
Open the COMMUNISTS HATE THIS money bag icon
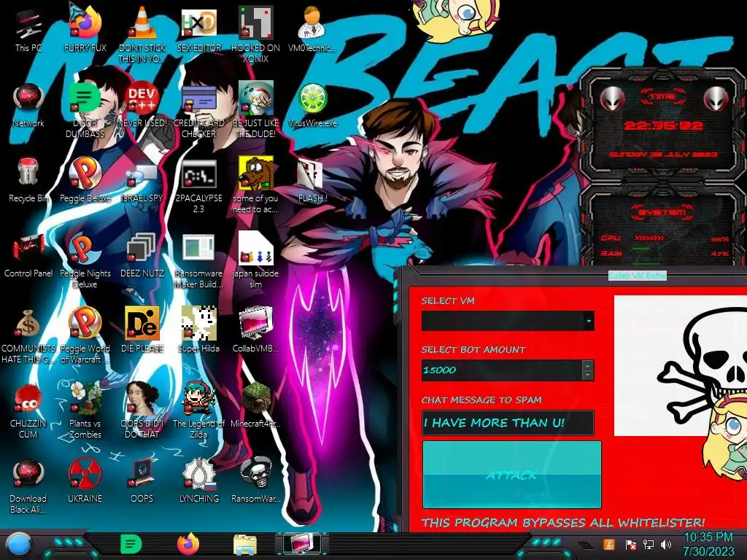coord(28,335)
